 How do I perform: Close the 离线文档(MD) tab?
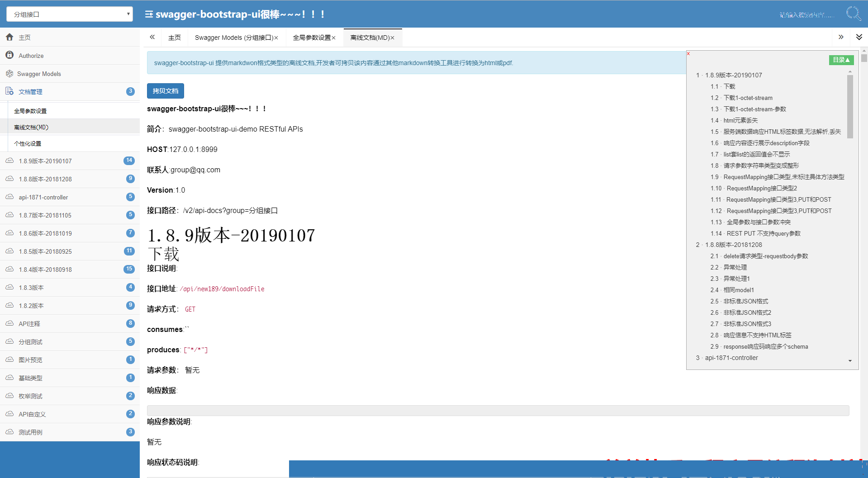coord(393,38)
